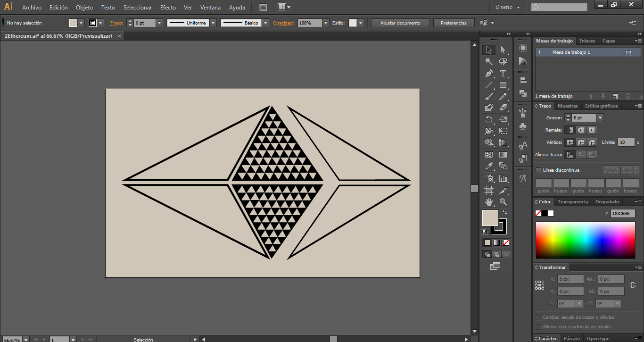Enable the Línea discontinua checkbox

[538, 170]
